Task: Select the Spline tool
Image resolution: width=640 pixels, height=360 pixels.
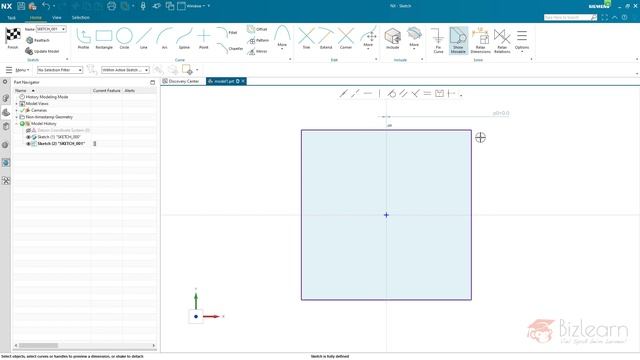Action: [x=184, y=38]
